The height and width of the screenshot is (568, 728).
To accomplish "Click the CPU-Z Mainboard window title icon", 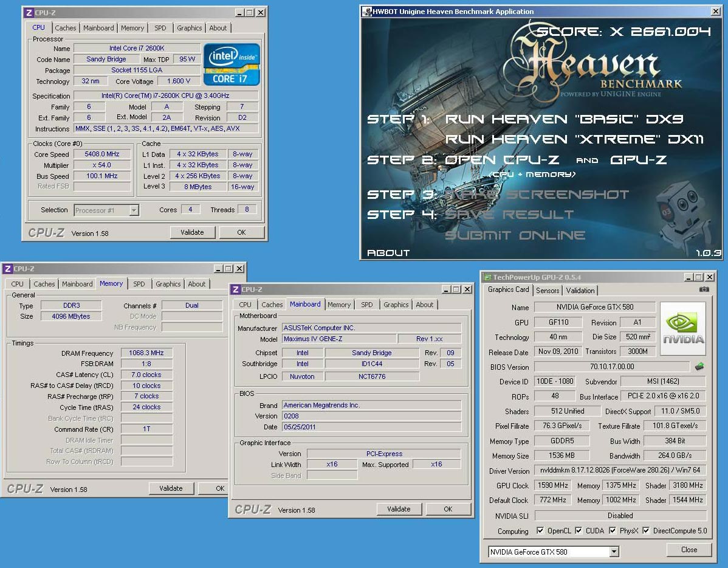I will click(x=235, y=289).
